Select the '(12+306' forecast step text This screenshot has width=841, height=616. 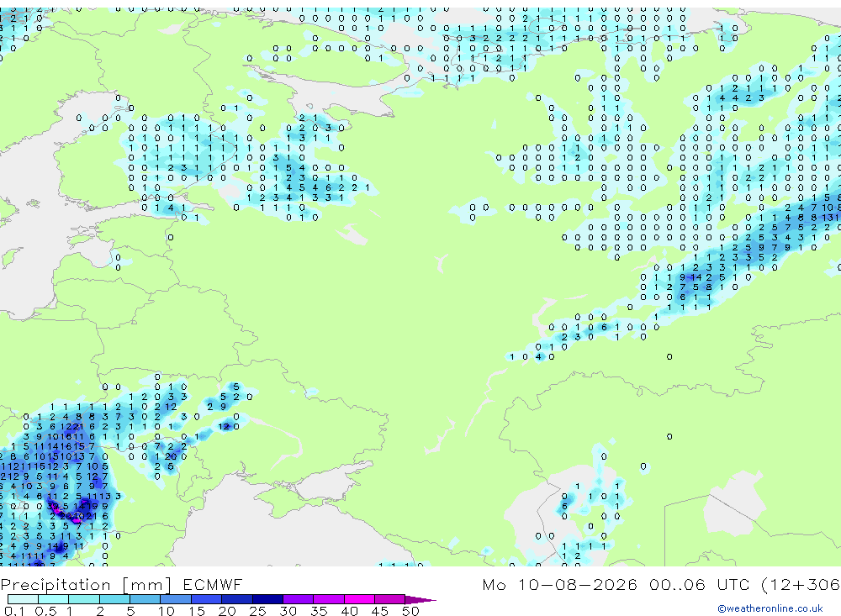[801, 584]
